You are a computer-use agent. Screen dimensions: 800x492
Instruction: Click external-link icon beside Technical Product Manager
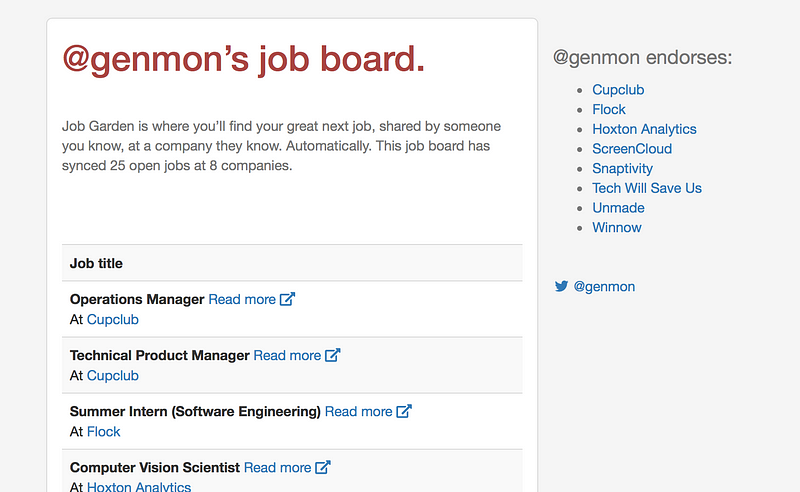pyautogui.click(x=333, y=355)
